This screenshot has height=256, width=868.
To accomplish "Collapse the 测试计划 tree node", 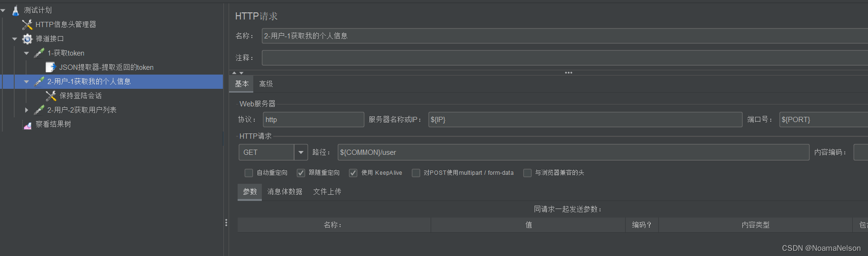I will [x=3, y=10].
